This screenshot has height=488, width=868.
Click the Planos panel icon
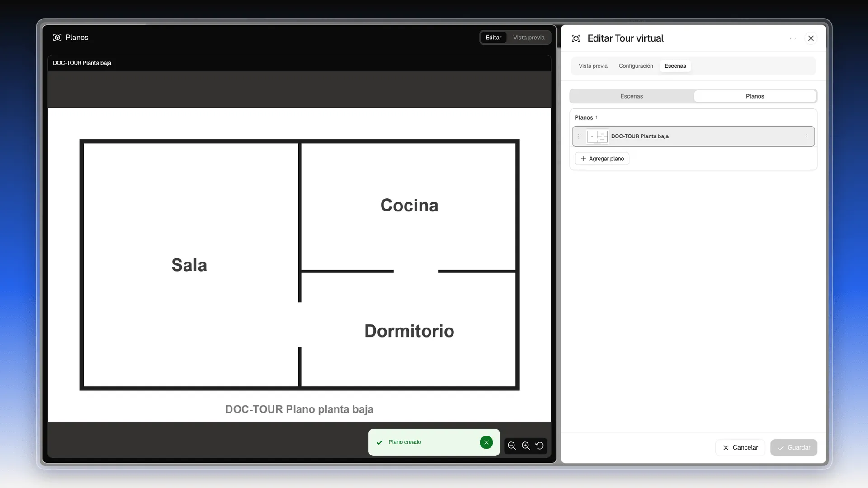click(x=57, y=38)
